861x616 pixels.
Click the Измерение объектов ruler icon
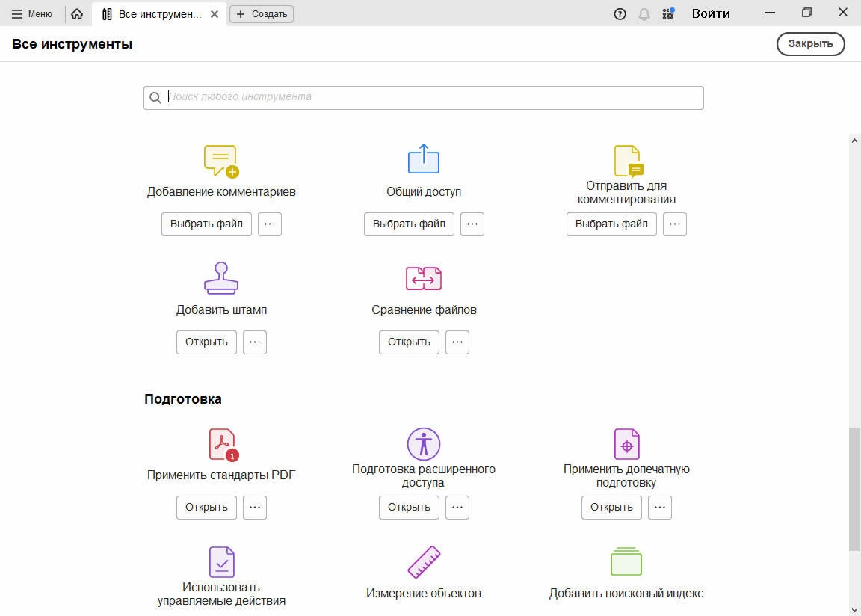pyautogui.click(x=423, y=562)
